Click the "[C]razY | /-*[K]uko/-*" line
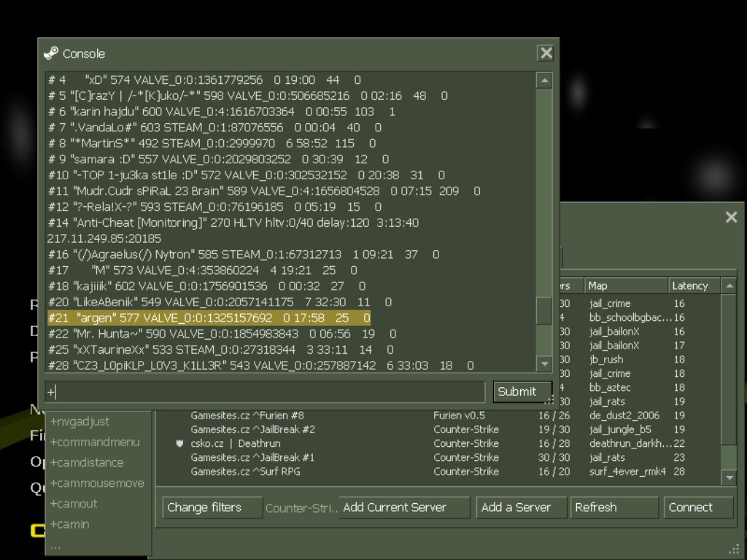 point(248,96)
